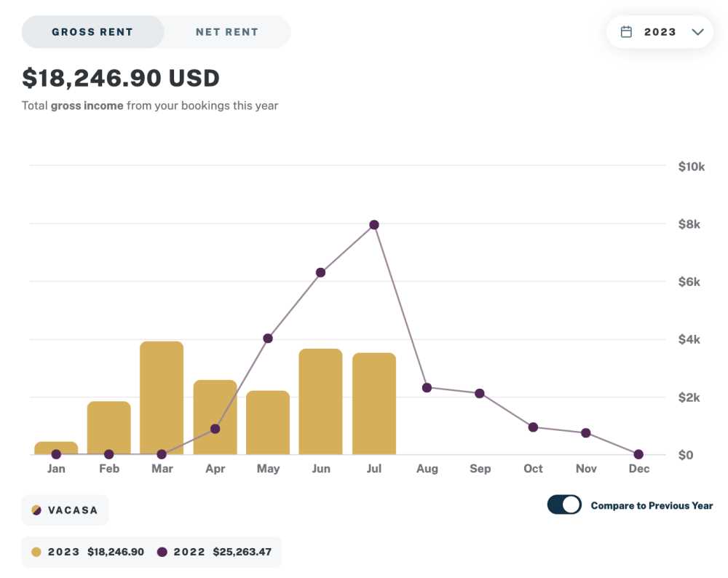Click the July 2022 peak data point
728x578 pixels.
coord(374,225)
